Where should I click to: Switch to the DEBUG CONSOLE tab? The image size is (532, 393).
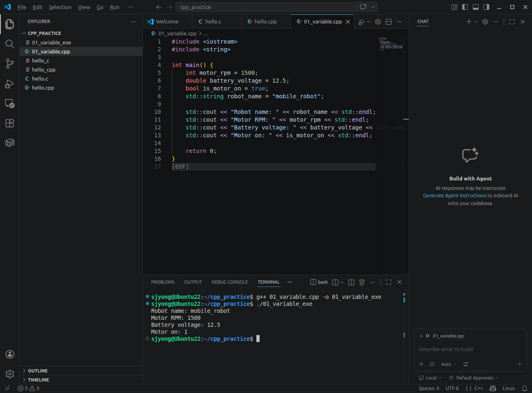click(230, 282)
